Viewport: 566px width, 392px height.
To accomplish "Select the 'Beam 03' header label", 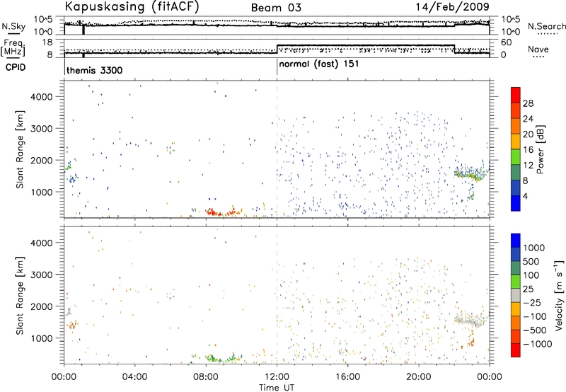I will pos(276,8).
